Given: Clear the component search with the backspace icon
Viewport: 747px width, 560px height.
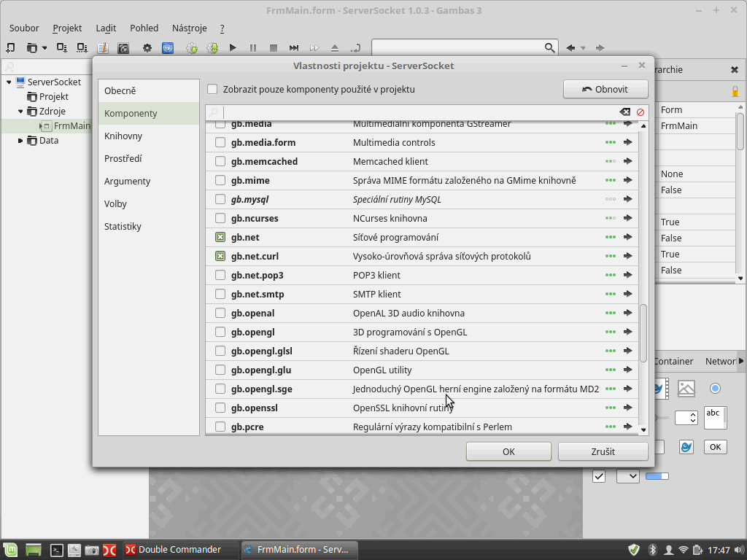Looking at the screenshot, I should coord(625,112).
